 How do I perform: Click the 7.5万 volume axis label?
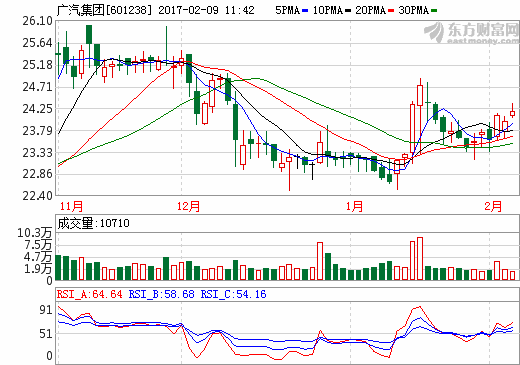[x=38, y=245]
